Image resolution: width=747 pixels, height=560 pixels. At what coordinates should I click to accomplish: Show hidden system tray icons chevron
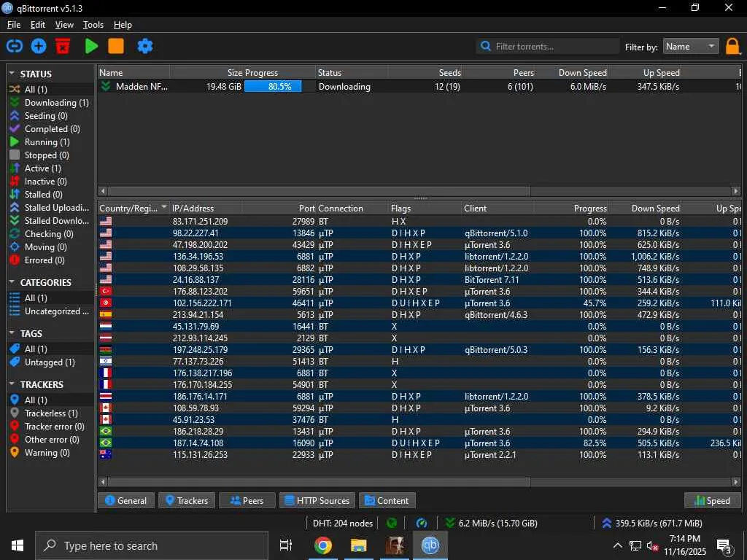tap(617, 545)
